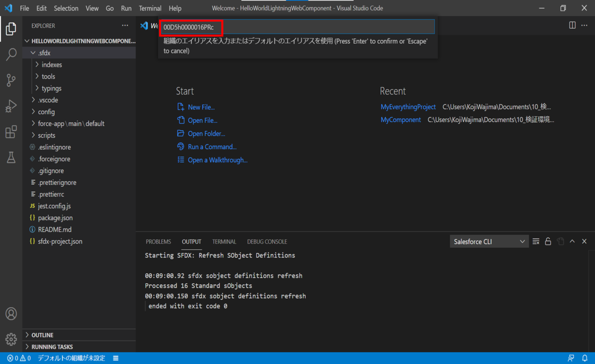Expand the RUNNING TASKS section

tap(79, 347)
